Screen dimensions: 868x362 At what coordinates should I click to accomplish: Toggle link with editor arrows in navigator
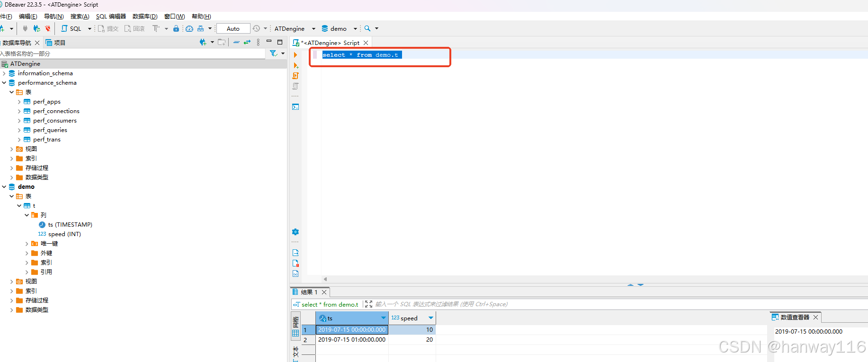coord(247,43)
